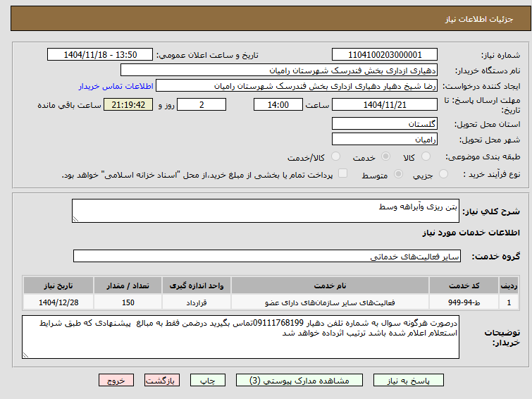Click the چاپ print button
The width and height of the screenshot is (532, 399).
point(208,381)
